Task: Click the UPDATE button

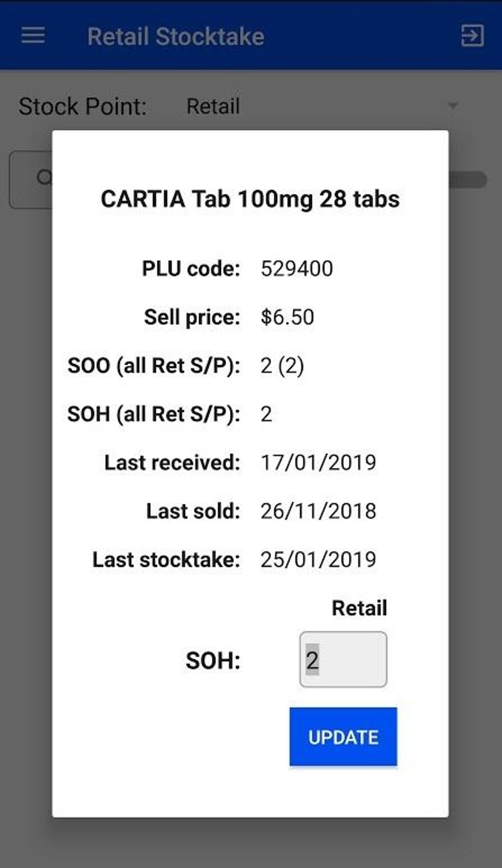Action: coord(343,737)
